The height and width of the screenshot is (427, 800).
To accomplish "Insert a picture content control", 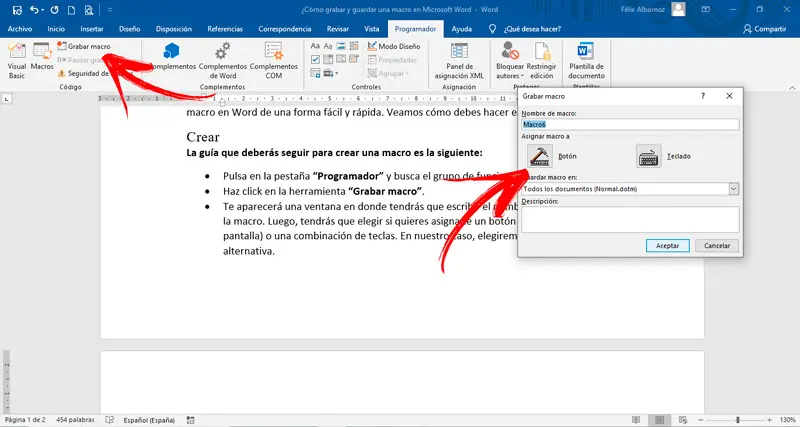I will coord(341,46).
